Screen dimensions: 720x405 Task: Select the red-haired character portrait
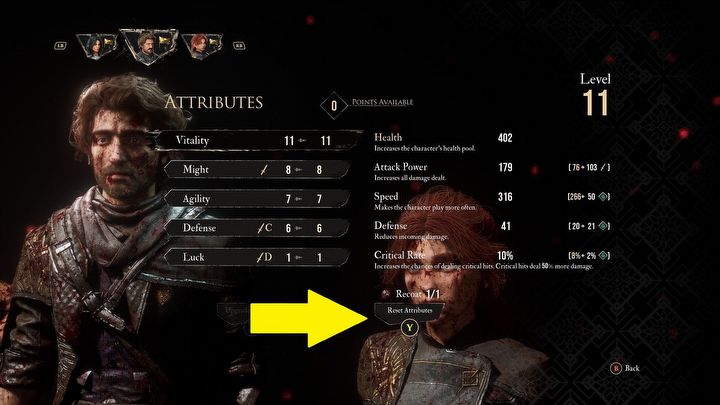coord(202,46)
